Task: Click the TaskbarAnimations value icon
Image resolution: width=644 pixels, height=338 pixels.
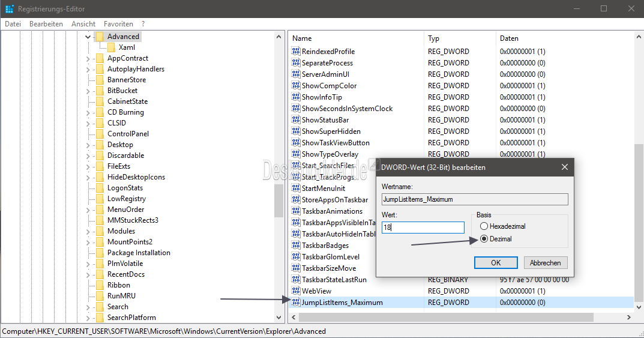Action: click(296, 211)
